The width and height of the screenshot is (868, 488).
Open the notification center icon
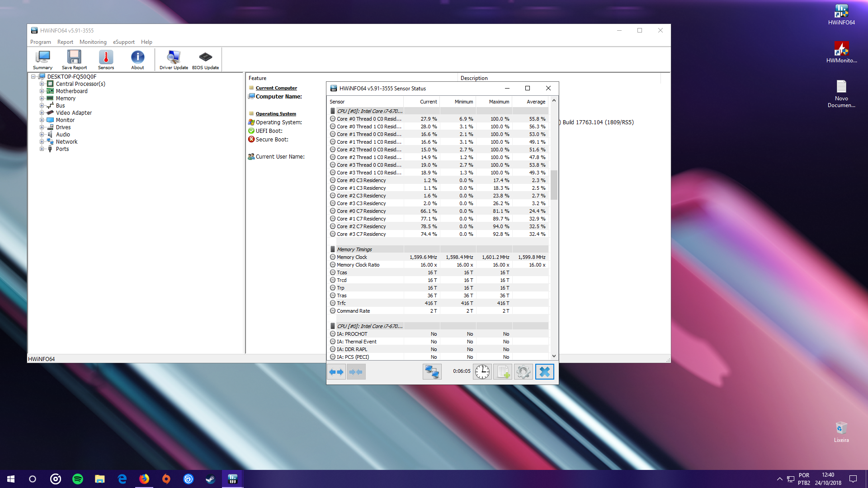pyautogui.click(x=853, y=479)
